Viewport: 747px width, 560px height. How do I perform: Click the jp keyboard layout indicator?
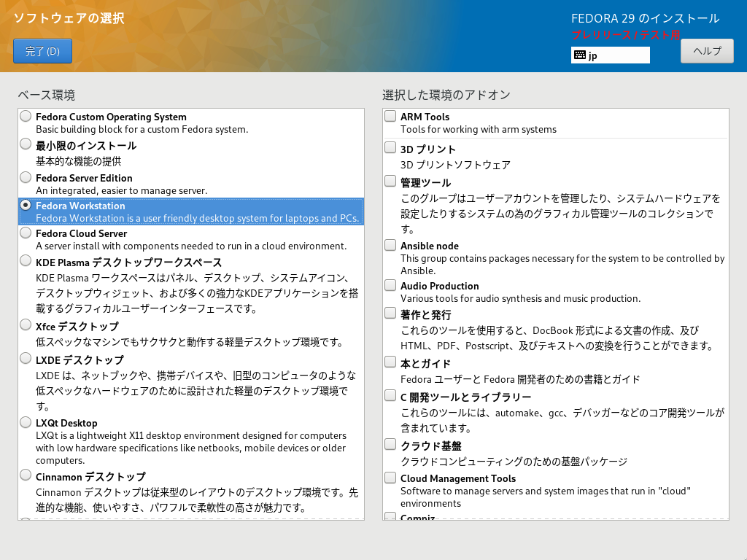tap(611, 55)
